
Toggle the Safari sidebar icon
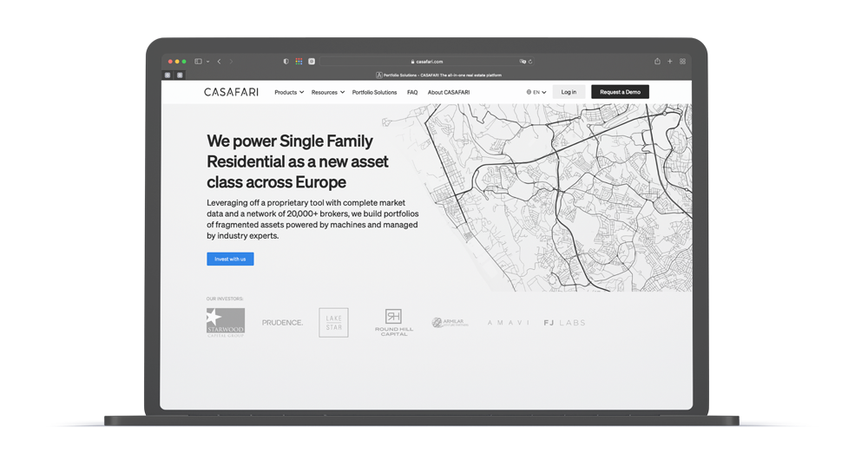point(198,62)
